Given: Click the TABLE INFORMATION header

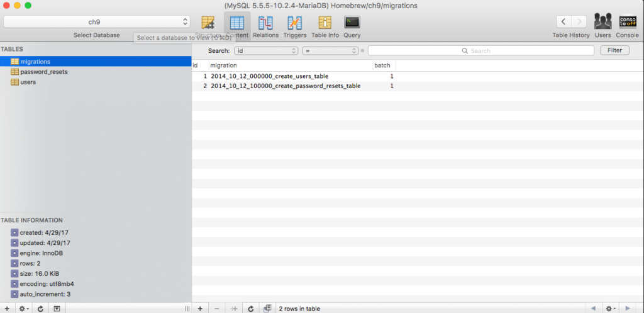Looking at the screenshot, I should tap(31, 220).
